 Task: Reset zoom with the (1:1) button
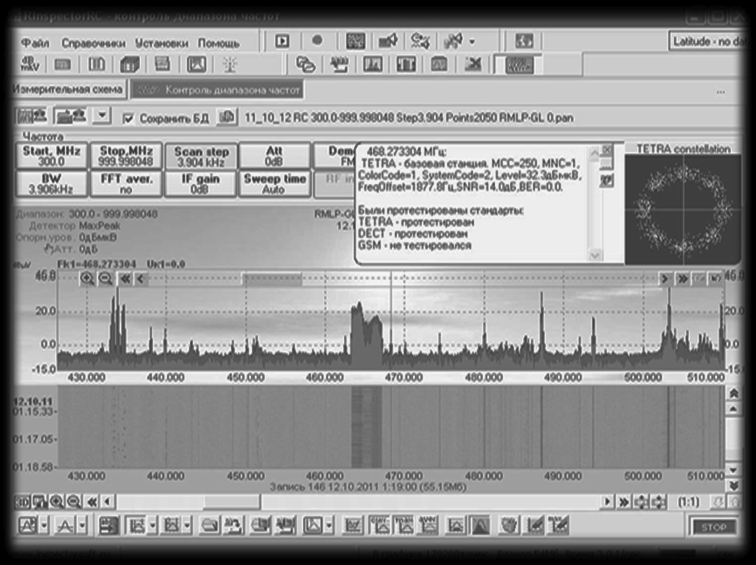coord(688,502)
